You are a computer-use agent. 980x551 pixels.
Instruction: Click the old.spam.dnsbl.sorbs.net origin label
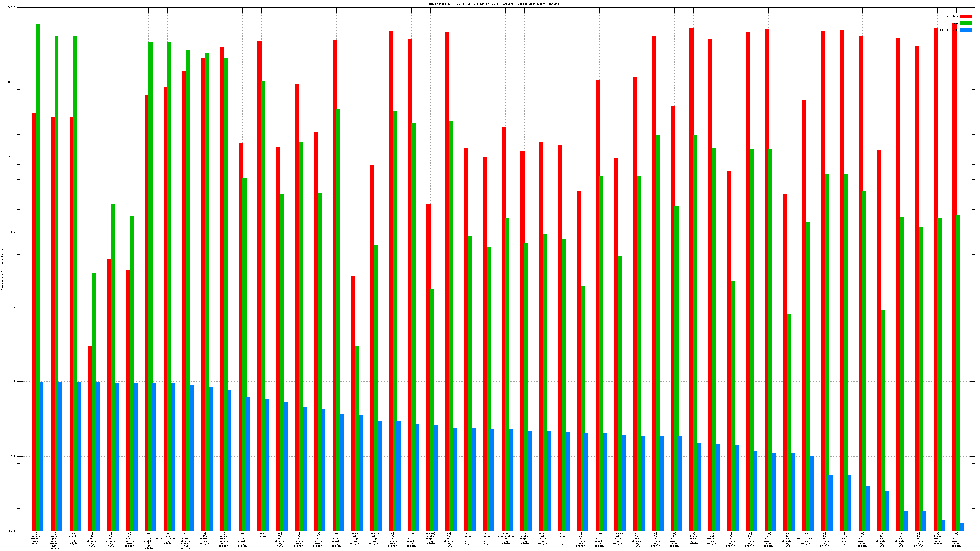[186, 541]
